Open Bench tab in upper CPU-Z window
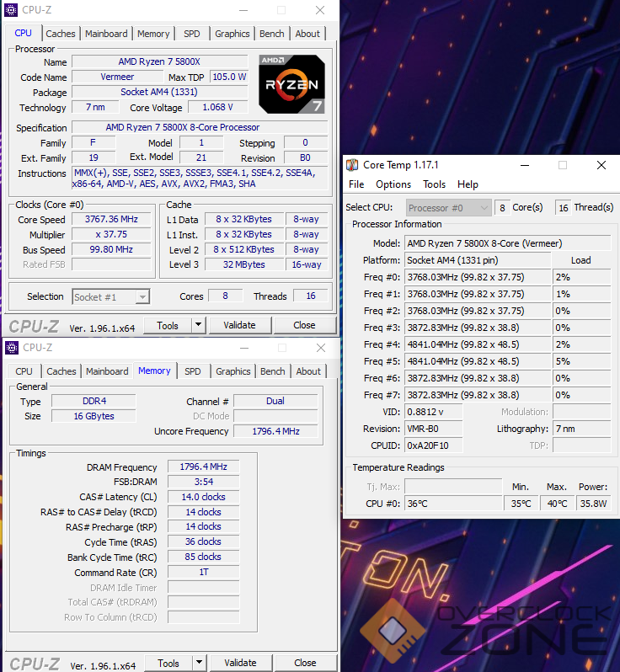 coord(272,34)
